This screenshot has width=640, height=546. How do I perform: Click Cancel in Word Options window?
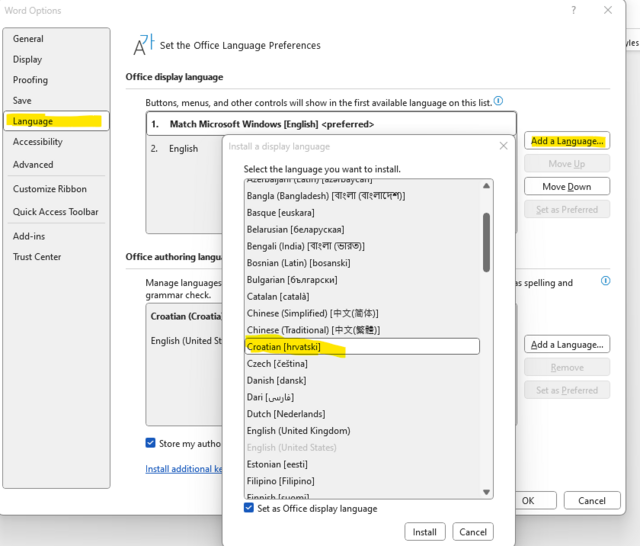click(592, 501)
